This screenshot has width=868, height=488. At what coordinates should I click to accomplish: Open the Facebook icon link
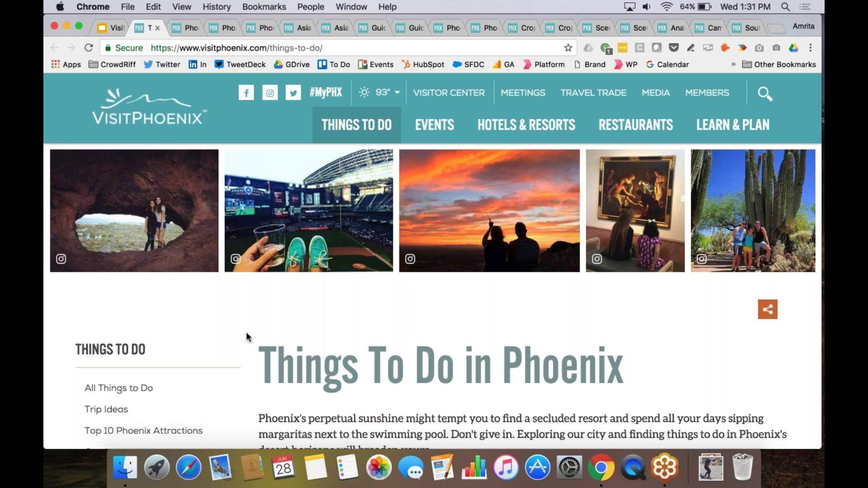click(246, 92)
